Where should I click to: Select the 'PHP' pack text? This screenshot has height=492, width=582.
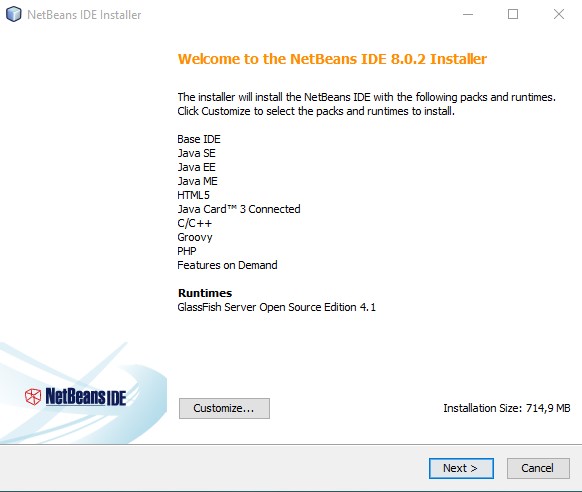tap(187, 251)
